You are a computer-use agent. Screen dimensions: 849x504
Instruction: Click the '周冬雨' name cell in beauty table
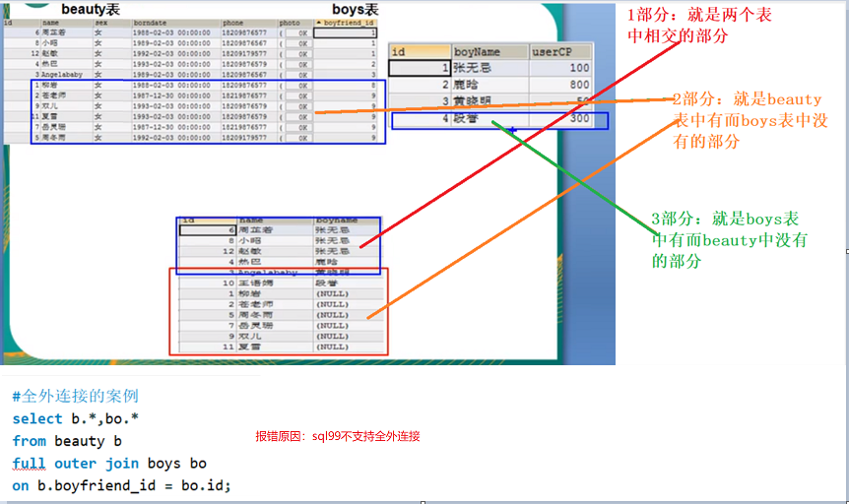tap(53, 138)
